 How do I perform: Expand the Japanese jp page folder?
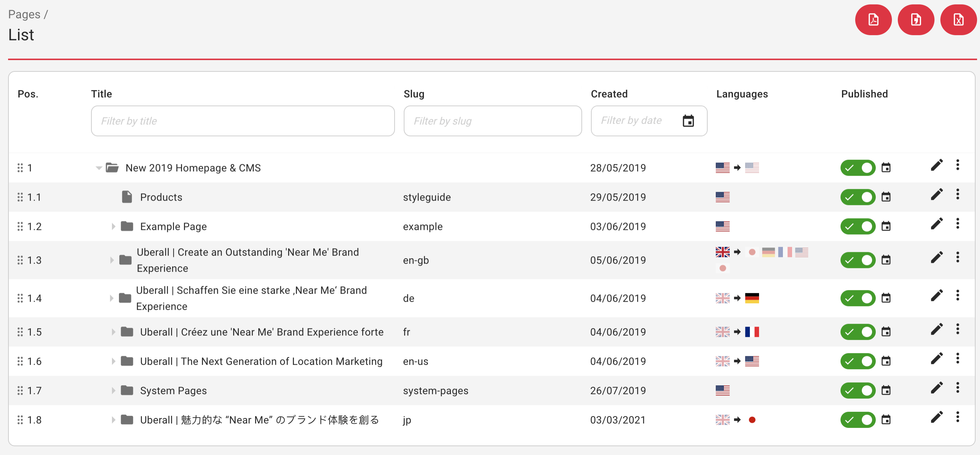113,420
